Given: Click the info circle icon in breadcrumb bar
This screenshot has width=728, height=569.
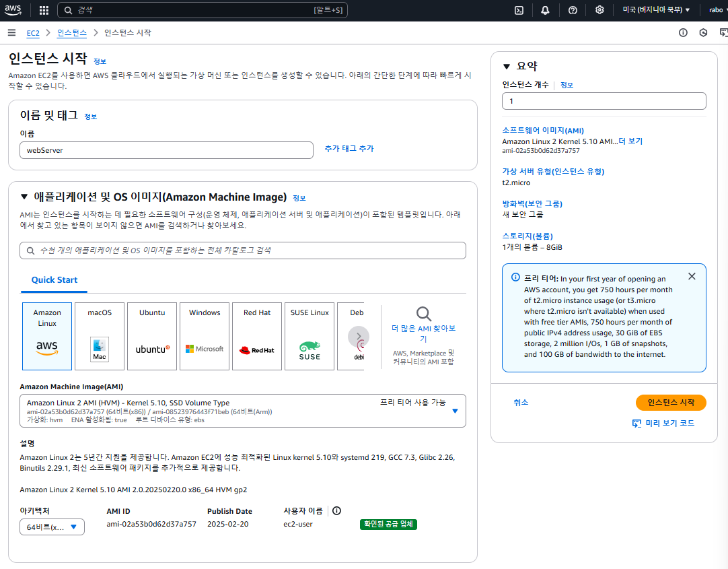Looking at the screenshot, I should [683, 32].
